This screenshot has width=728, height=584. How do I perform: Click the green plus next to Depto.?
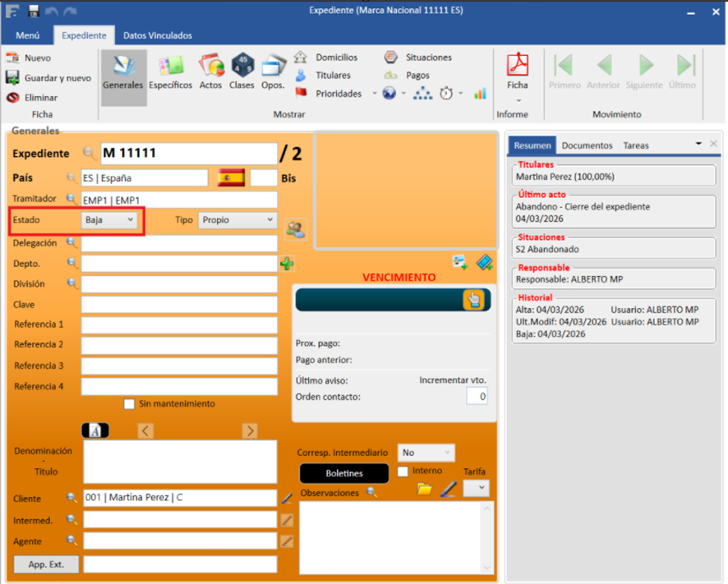[287, 264]
